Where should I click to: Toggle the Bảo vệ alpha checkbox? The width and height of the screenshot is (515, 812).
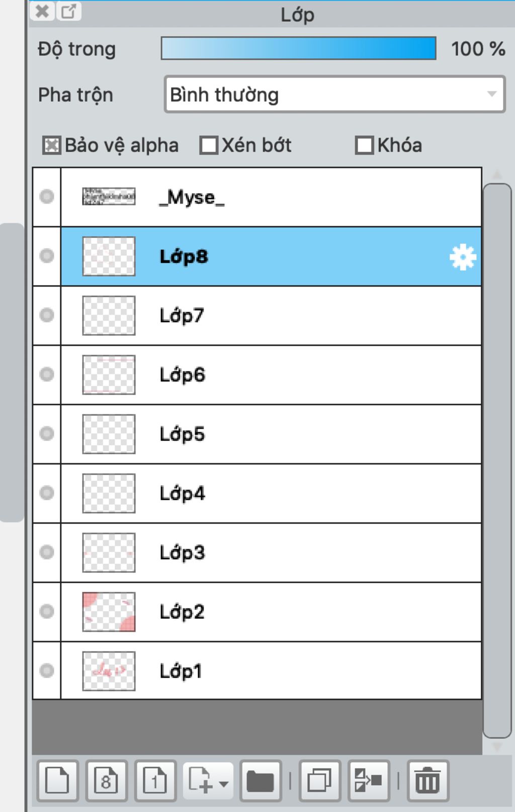click(51, 145)
